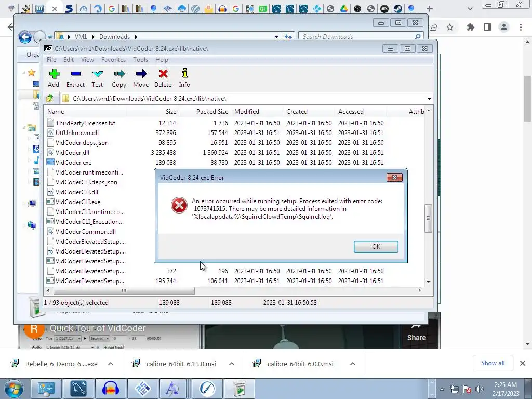Toggle Chrome side panel
This screenshot has height=399, width=532.
coord(487,27)
